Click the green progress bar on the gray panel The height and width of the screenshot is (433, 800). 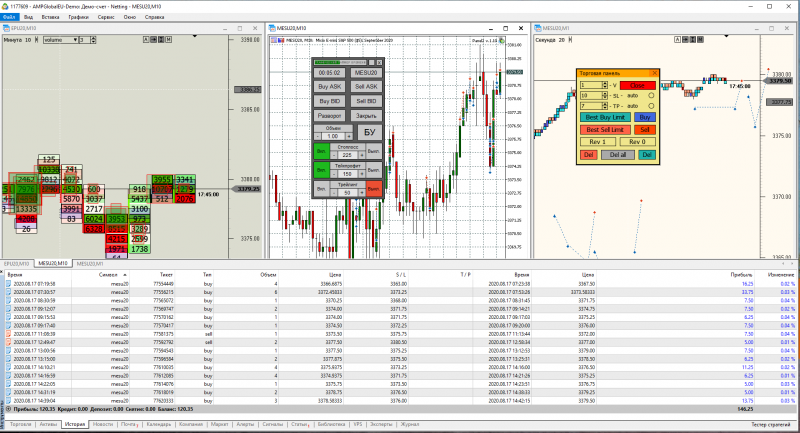tap(327, 62)
